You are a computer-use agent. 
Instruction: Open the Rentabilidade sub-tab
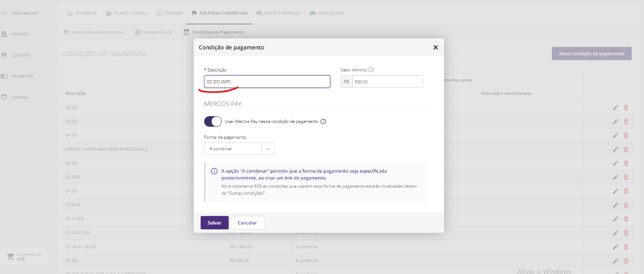coord(154,32)
